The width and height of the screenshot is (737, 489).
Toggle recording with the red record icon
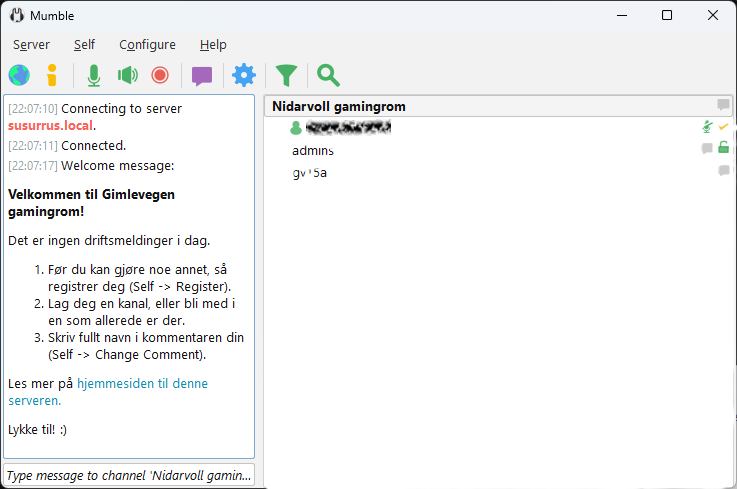[x=160, y=75]
